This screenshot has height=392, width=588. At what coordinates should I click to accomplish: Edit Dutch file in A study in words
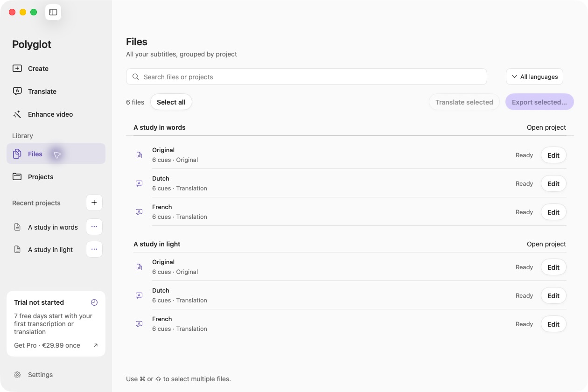[x=553, y=184]
